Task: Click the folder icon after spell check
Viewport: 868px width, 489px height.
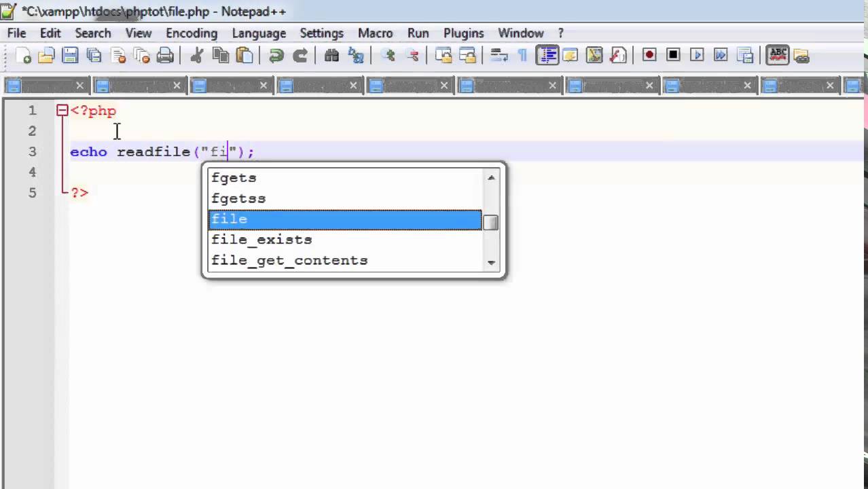Action: pyautogui.click(x=801, y=56)
